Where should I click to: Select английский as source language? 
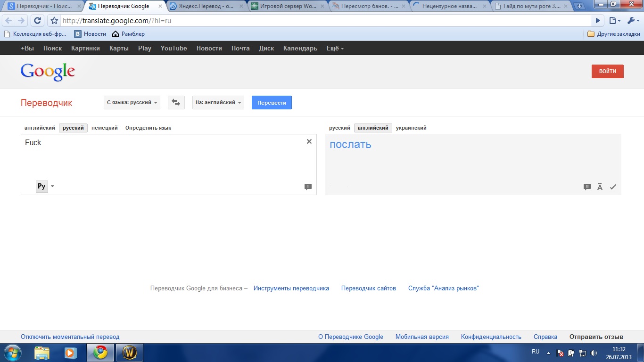pyautogui.click(x=40, y=128)
